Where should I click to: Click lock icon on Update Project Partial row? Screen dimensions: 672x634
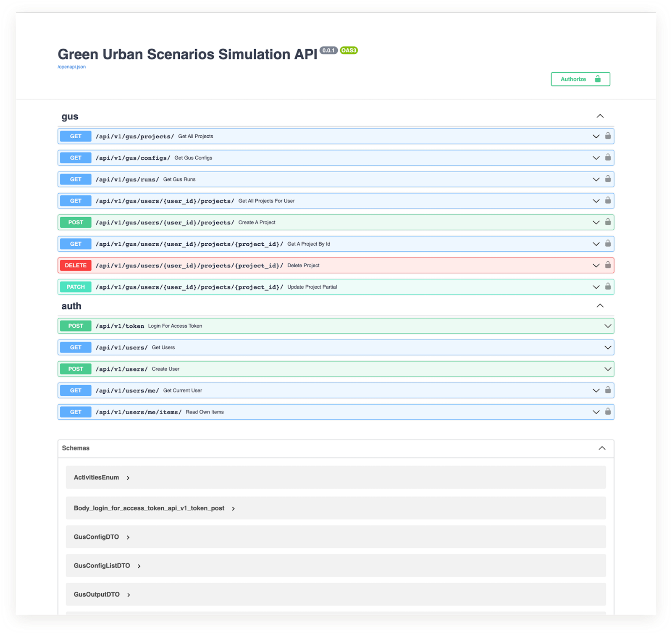[x=608, y=287]
